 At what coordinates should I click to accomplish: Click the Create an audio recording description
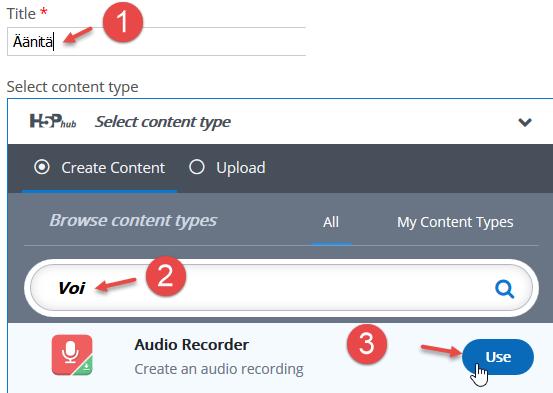219,369
